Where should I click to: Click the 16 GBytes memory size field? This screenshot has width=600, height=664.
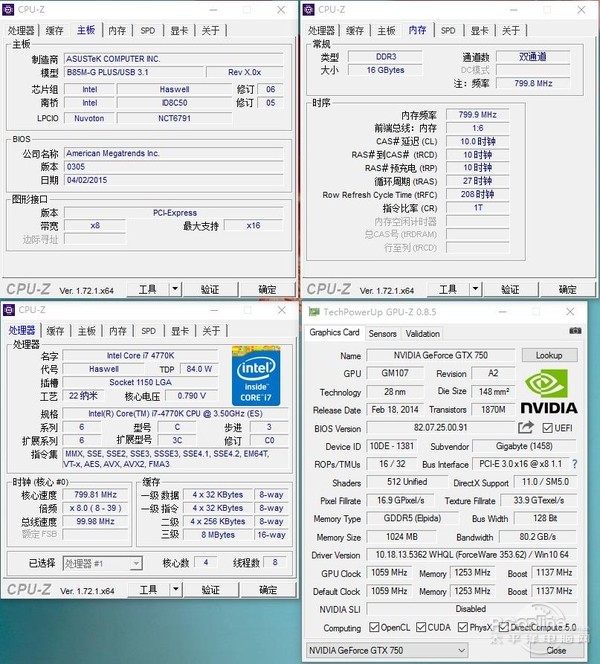[x=385, y=70]
